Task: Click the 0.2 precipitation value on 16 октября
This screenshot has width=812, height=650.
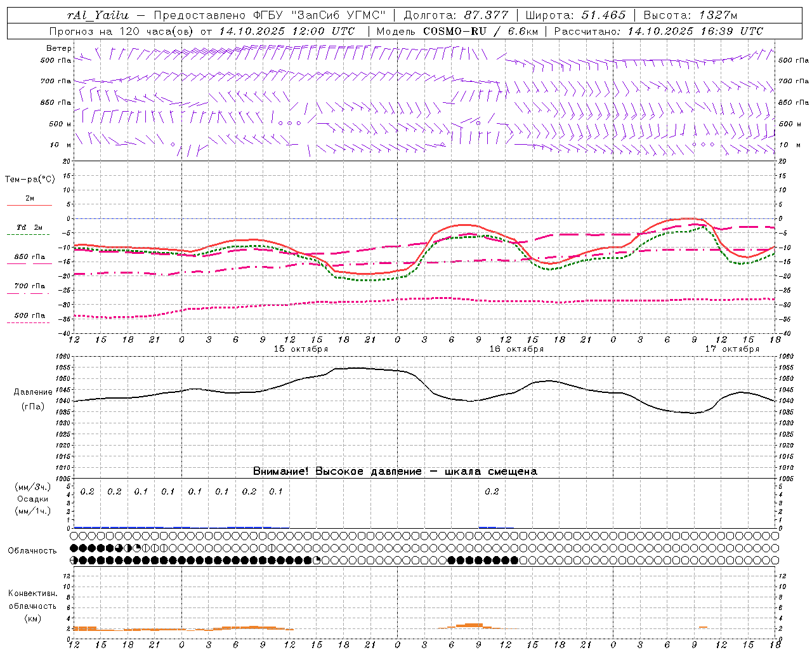Action: pos(492,491)
